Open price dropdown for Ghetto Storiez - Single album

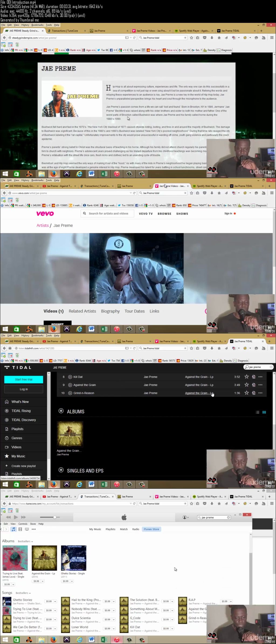click(72, 581)
